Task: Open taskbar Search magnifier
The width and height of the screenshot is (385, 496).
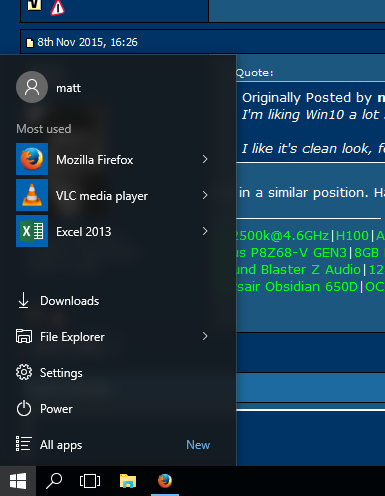Action: tap(54, 481)
